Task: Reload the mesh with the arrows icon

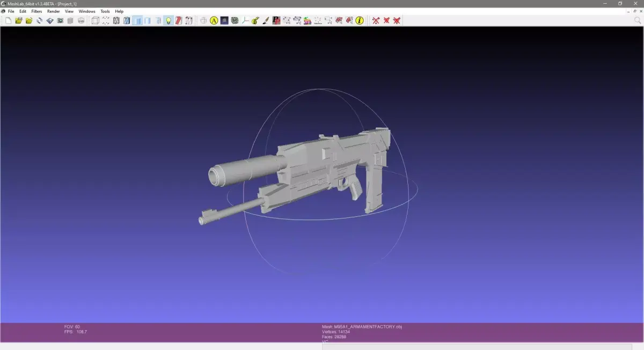Action: point(39,20)
